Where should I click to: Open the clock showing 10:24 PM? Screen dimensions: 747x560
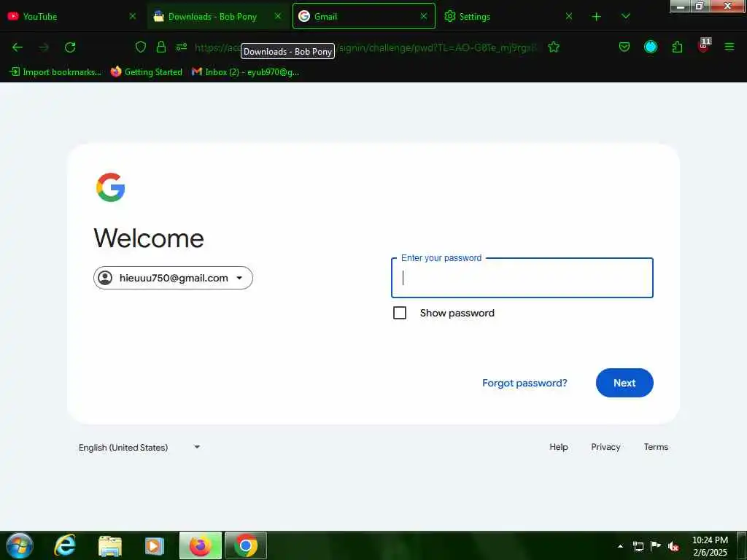(x=710, y=546)
